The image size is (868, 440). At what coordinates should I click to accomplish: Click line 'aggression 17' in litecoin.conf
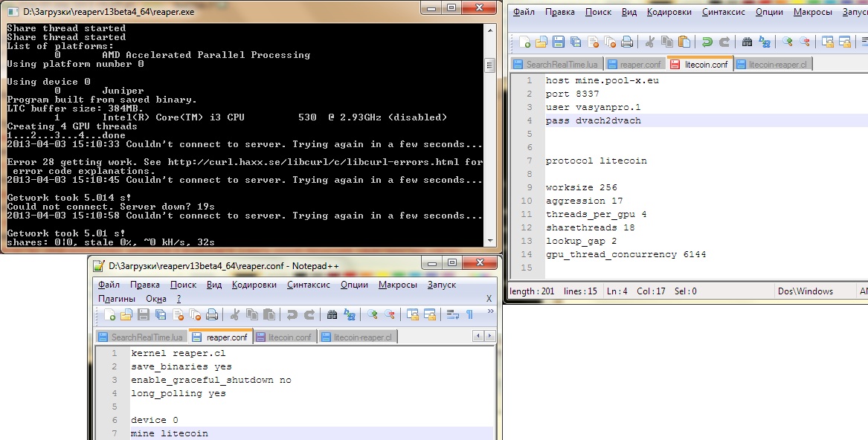point(584,201)
